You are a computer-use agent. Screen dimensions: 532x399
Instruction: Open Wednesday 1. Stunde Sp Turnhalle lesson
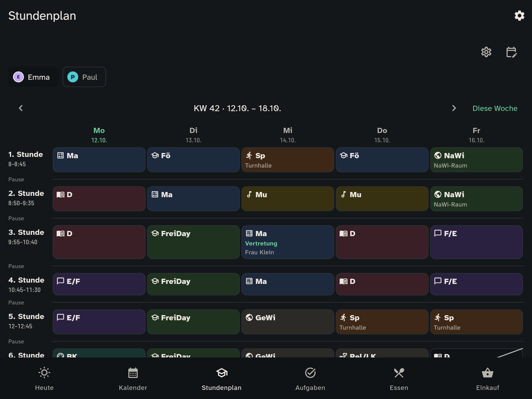click(288, 160)
